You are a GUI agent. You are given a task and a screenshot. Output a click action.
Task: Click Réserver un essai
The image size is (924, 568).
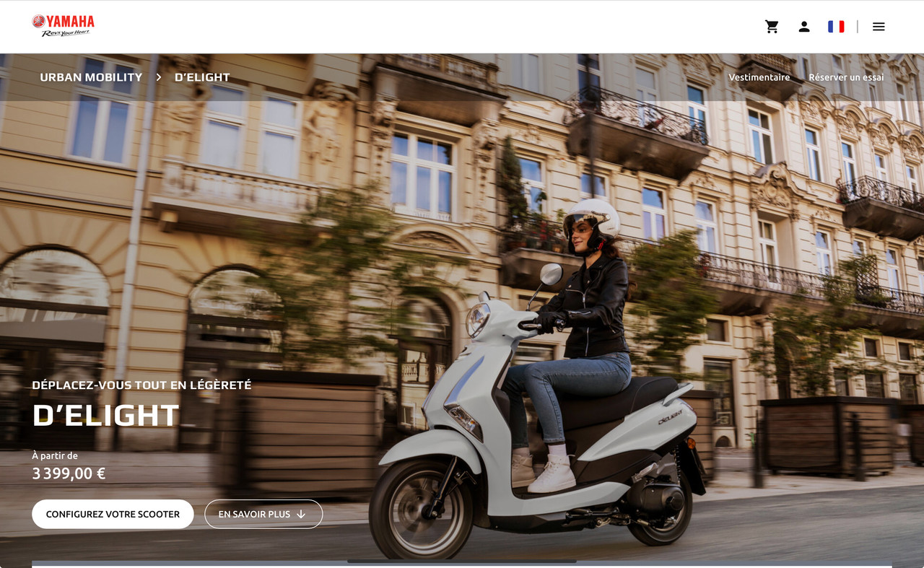pyautogui.click(x=846, y=77)
